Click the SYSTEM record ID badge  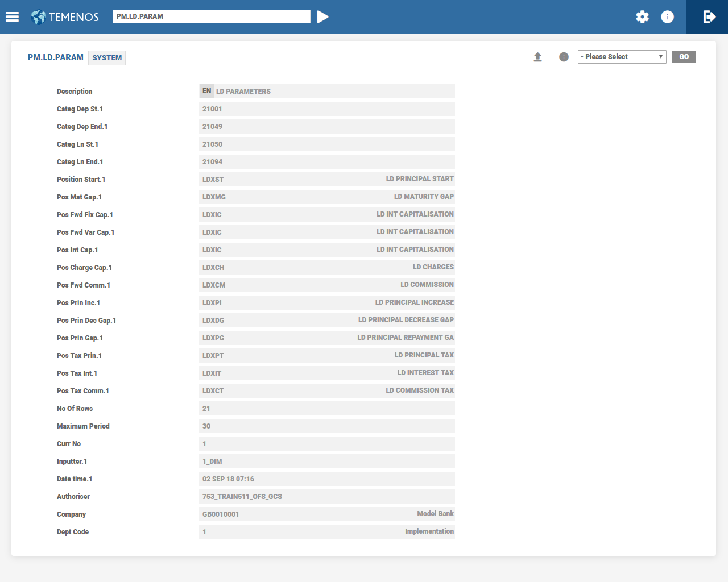(x=107, y=58)
